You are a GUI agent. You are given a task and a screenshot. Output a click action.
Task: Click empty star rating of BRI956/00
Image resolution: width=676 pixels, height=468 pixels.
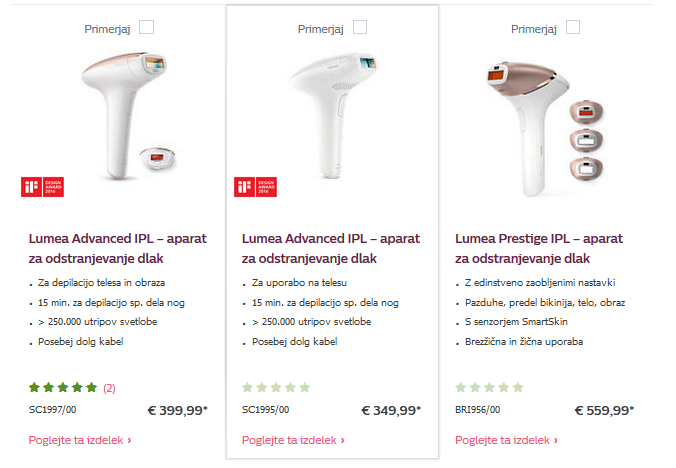(x=489, y=387)
